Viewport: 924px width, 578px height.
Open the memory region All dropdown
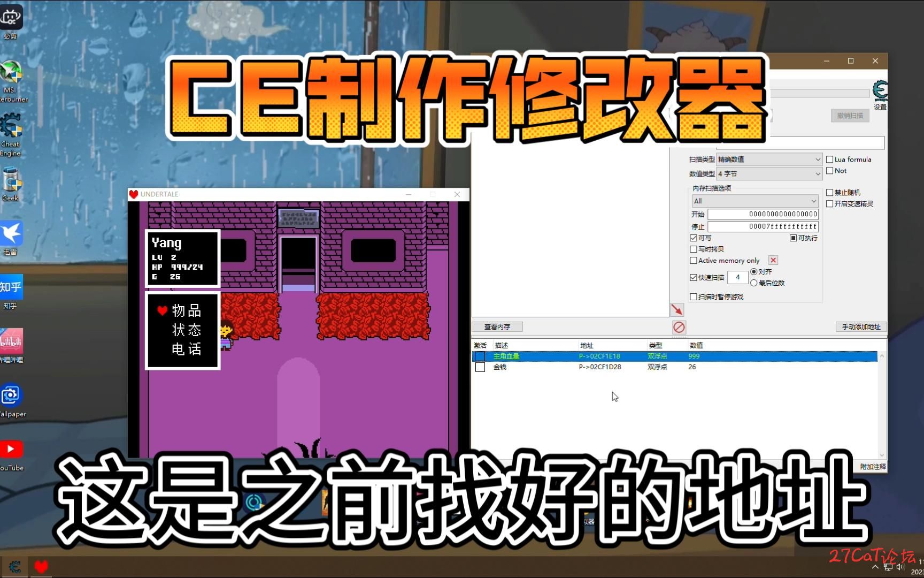pos(755,201)
